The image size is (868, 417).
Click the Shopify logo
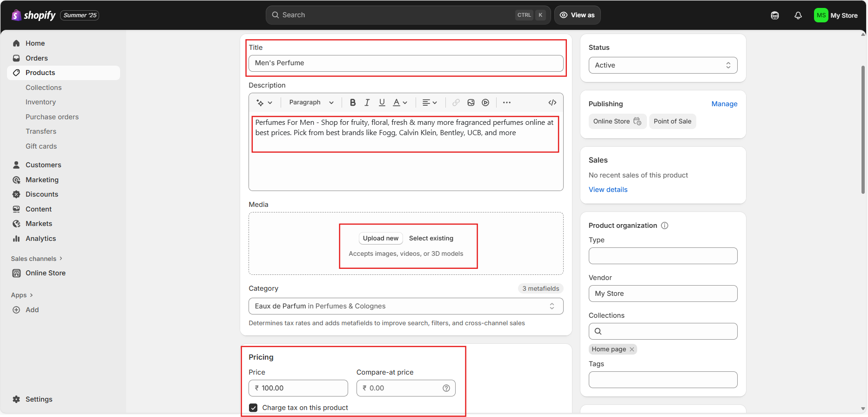pos(34,15)
